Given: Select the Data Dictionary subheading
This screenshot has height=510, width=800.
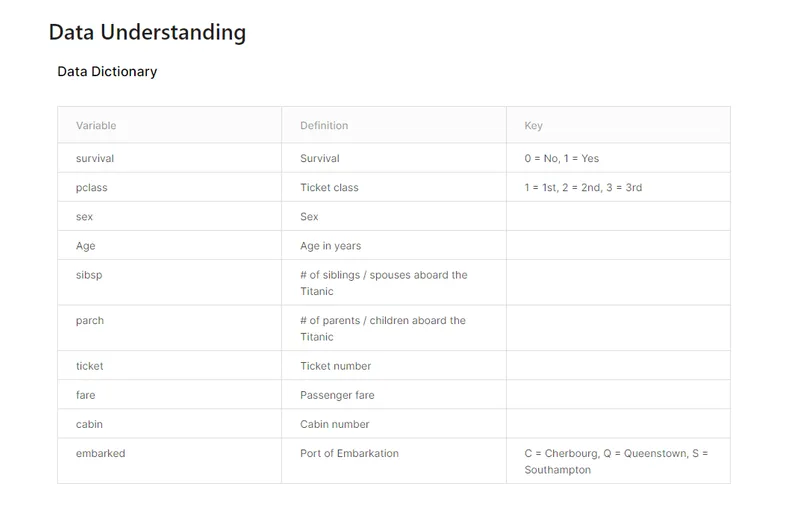Looking at the screenshot, I should coord(107,71).
